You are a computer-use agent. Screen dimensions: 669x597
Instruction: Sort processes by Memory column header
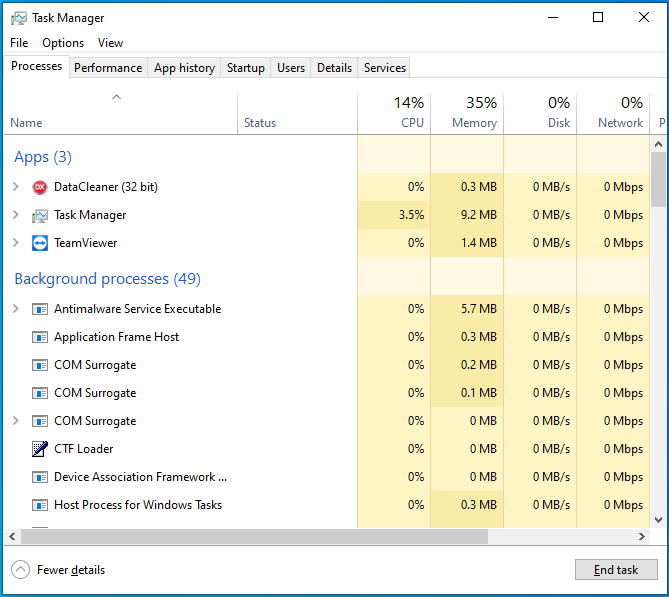point(467,113)
